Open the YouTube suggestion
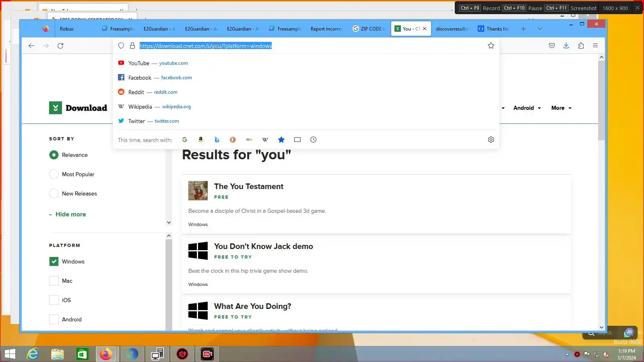 click(306, 63)
